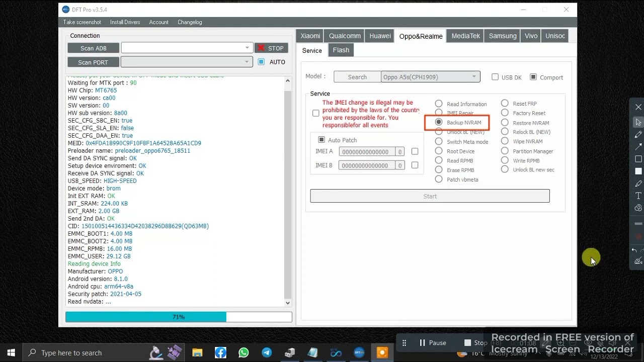644x362 pixels.
Task: Open the Windows Start menu
Action: pyautogui.click(x=11, y=353)
